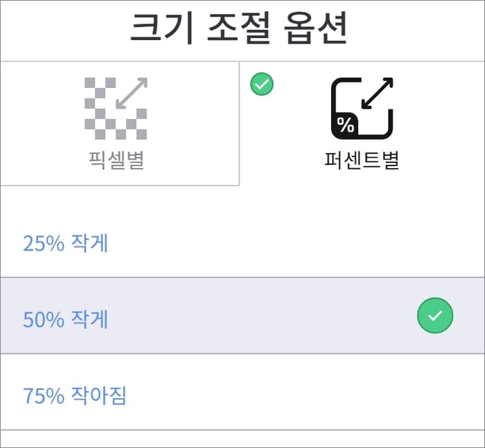Click the rounded frame of the 퍼센트별 icon

(x=362, y=108)
